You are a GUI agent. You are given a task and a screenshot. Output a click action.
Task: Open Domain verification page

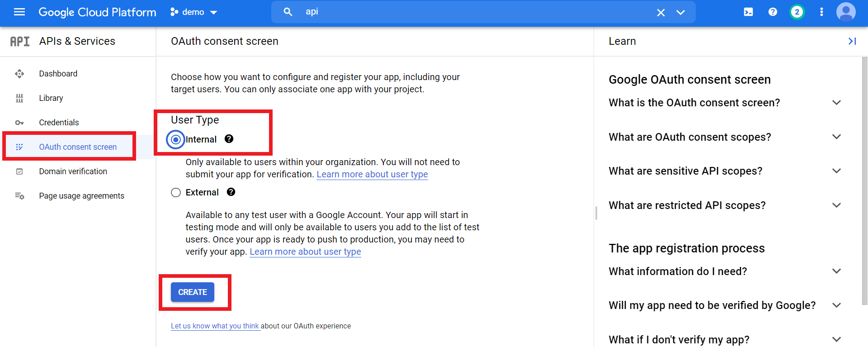73,171
